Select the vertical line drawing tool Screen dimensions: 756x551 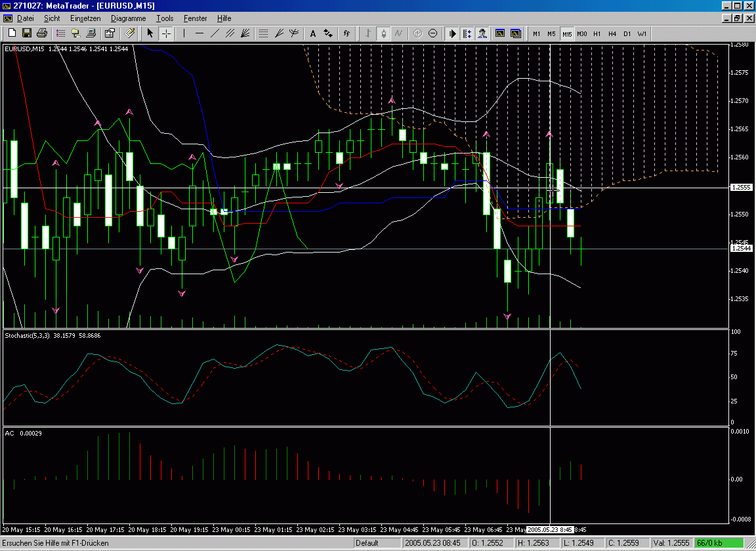coord(184,33)
